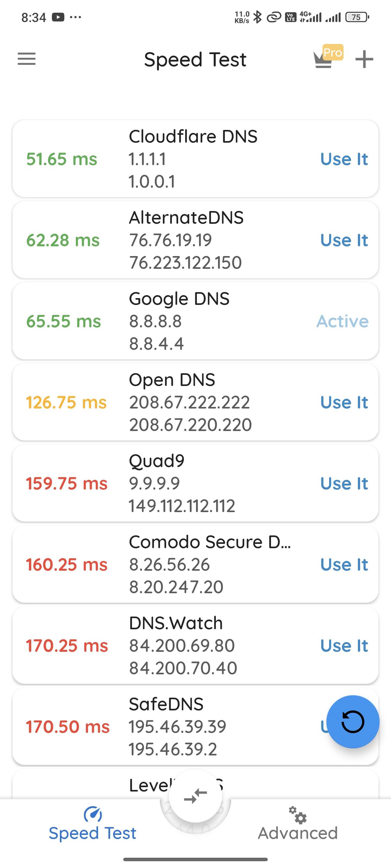391x868 pixels.
Task: Open the hamburger navigation menu
Action: click(x=26, y=59)
